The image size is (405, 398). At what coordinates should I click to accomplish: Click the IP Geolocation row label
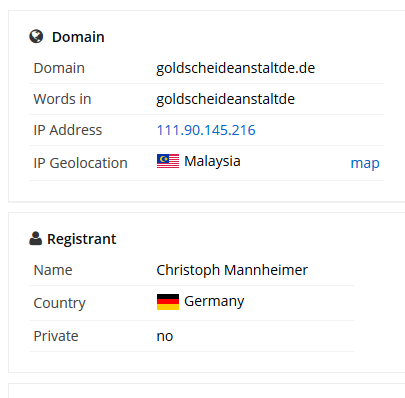[80, 163]
